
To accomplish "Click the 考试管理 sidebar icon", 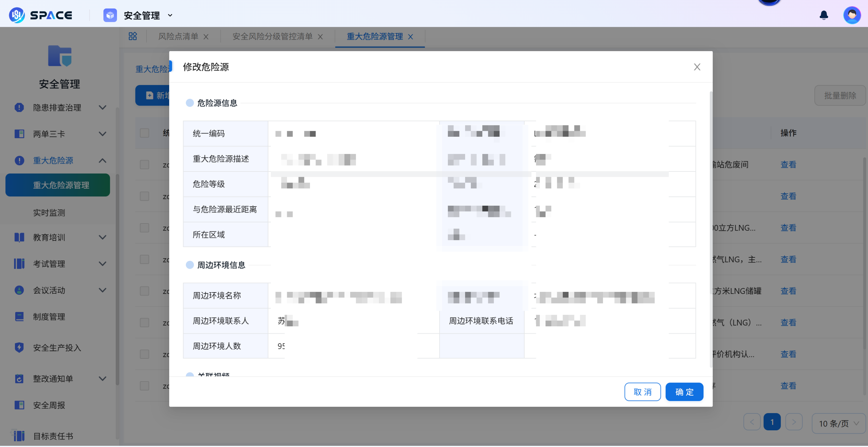I will pyautogui.click(x=19, y=264).
